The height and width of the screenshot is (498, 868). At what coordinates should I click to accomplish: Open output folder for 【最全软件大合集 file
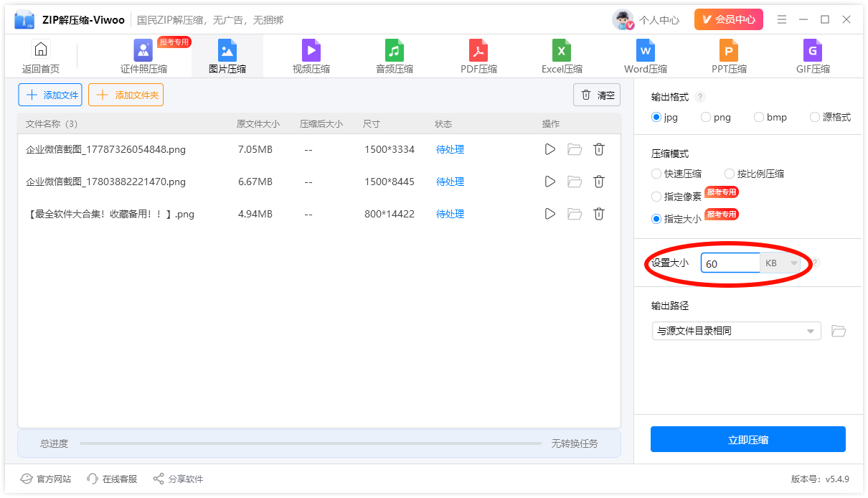click(x=575, y=214)
